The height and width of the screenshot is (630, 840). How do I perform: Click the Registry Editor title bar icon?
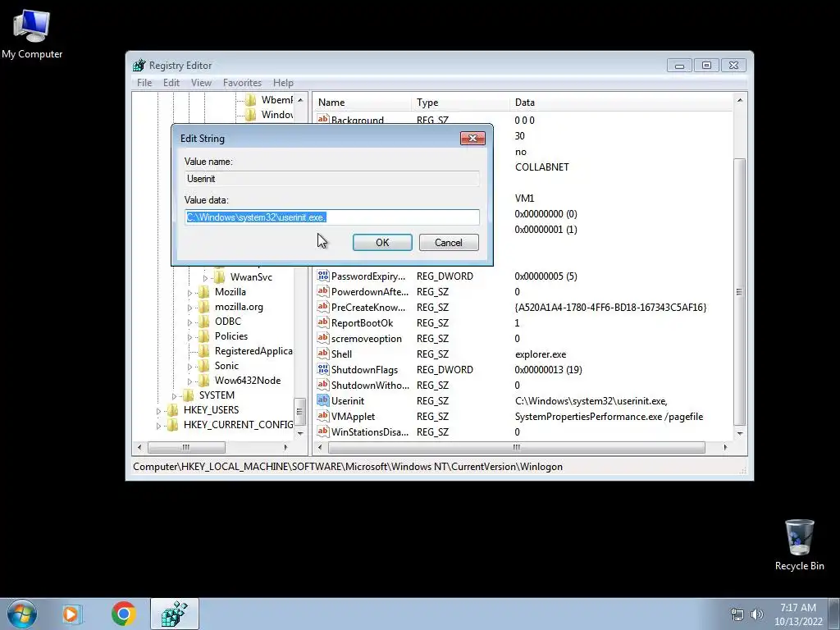coord(139,66)
